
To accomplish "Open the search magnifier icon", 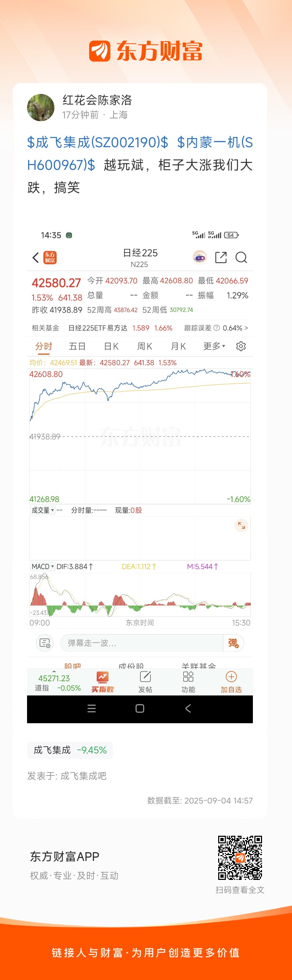I will click(x=241, y=258).
